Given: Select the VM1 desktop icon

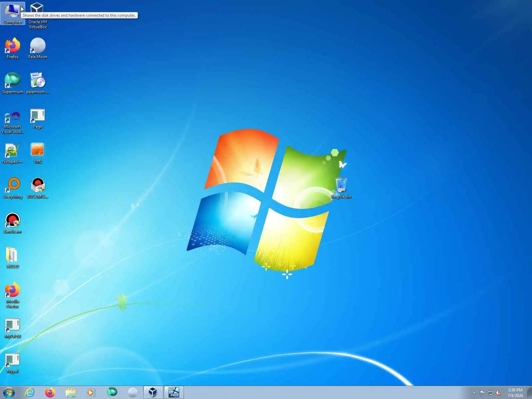Looking at the screenshot, I should coord(38,153).
